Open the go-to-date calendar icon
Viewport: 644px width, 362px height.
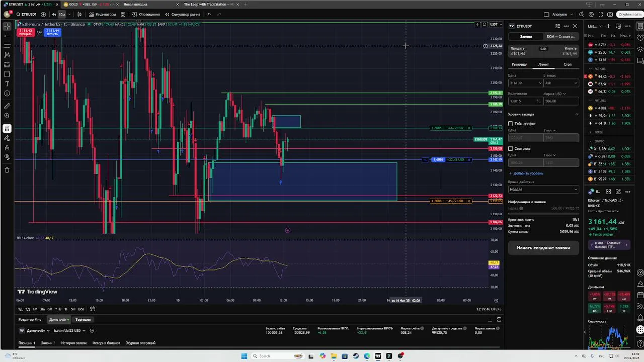(x=93, y=309)
